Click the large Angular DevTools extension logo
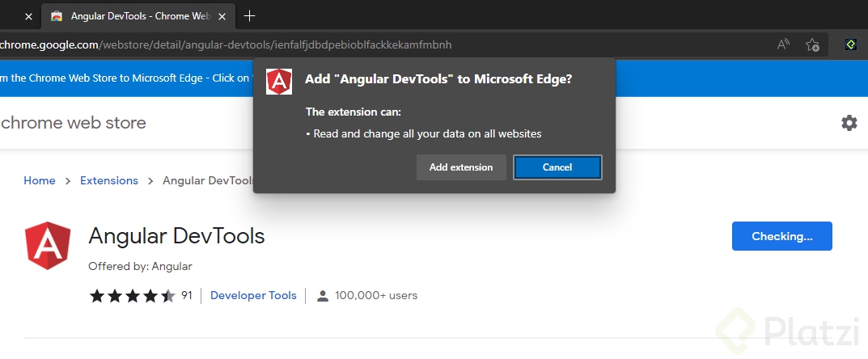The width and height of the screenshot is (868, 359). pyautogui.click(x=48, y=245)
